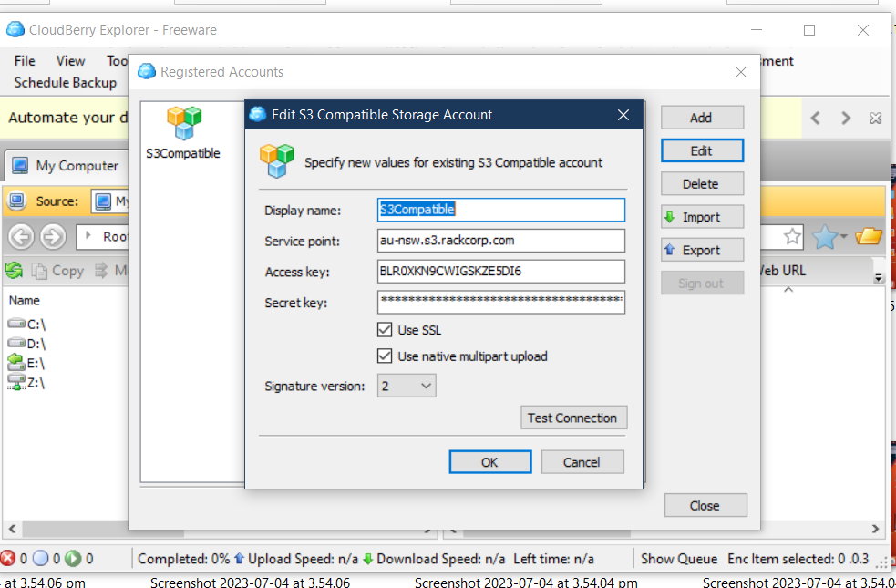
Task: Toggle Use native multipart upload checkbox
Action: click(385, 356)
